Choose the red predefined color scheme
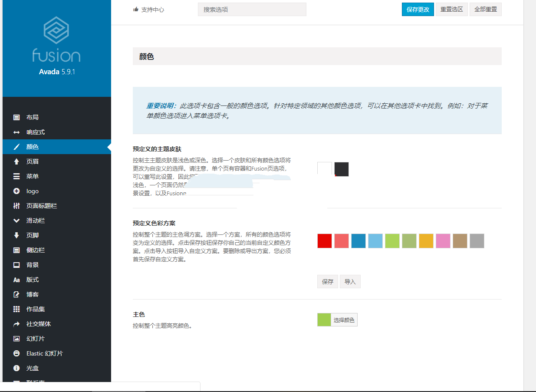This screenshot has width=536, height=392. [325, 241]
